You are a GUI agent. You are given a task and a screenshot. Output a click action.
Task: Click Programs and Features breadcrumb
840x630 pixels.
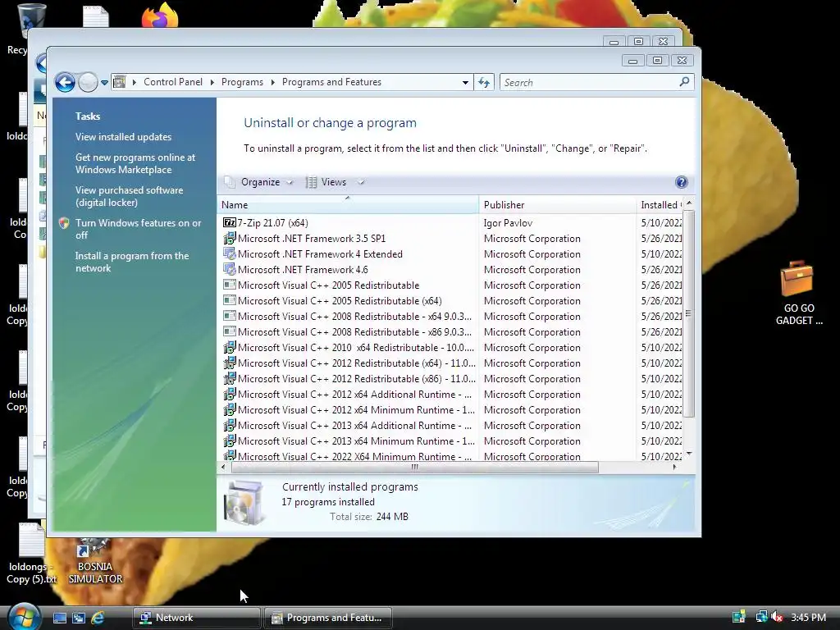tap(331, 82)
